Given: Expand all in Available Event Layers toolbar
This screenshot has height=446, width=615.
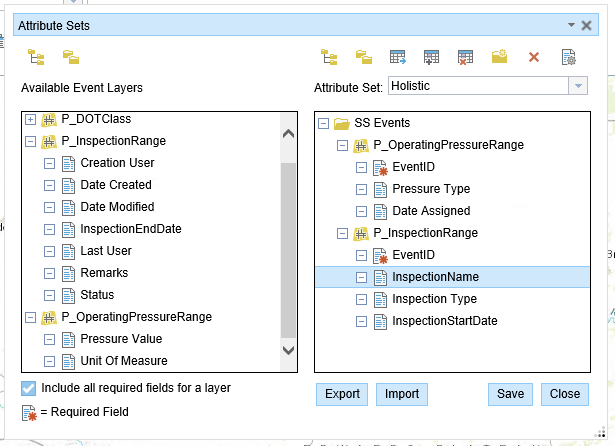Looking at the screenshot, I should point(36,57).
